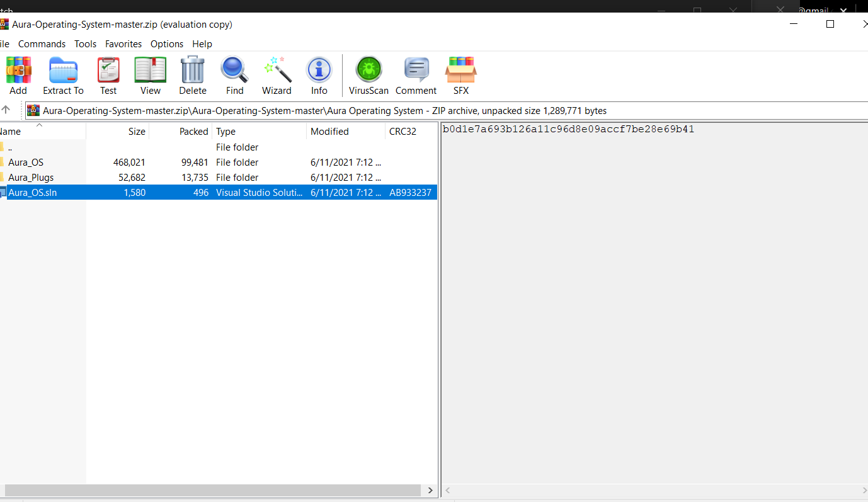Sort by the Modified column header

point(329,131)
